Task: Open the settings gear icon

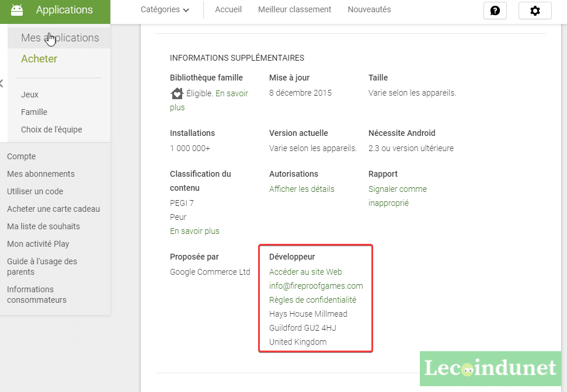Action: [534, 10]
